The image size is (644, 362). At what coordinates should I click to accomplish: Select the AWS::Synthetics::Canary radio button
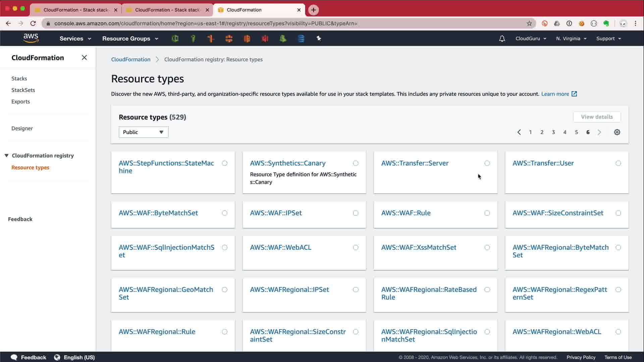[356, 163]
